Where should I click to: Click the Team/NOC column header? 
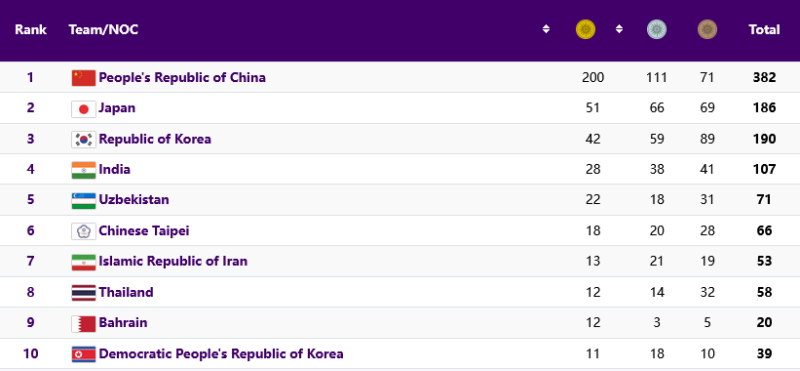(x=103, y=30)
